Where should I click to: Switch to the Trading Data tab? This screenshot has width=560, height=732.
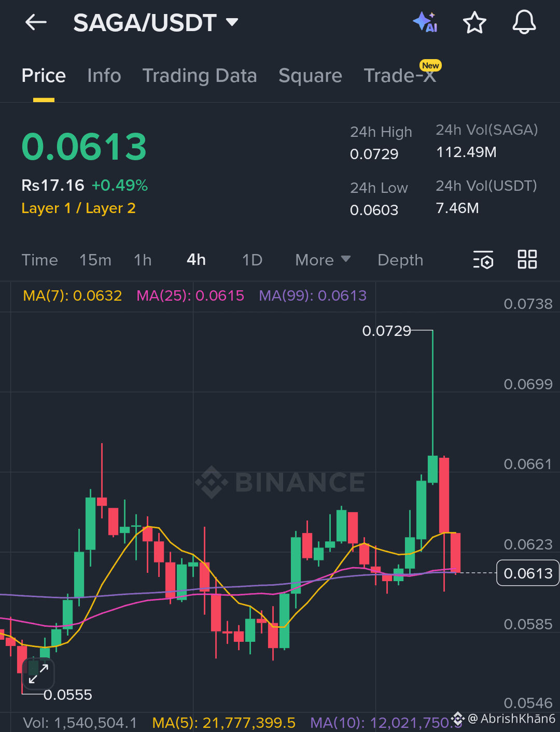tap(200, 76)
